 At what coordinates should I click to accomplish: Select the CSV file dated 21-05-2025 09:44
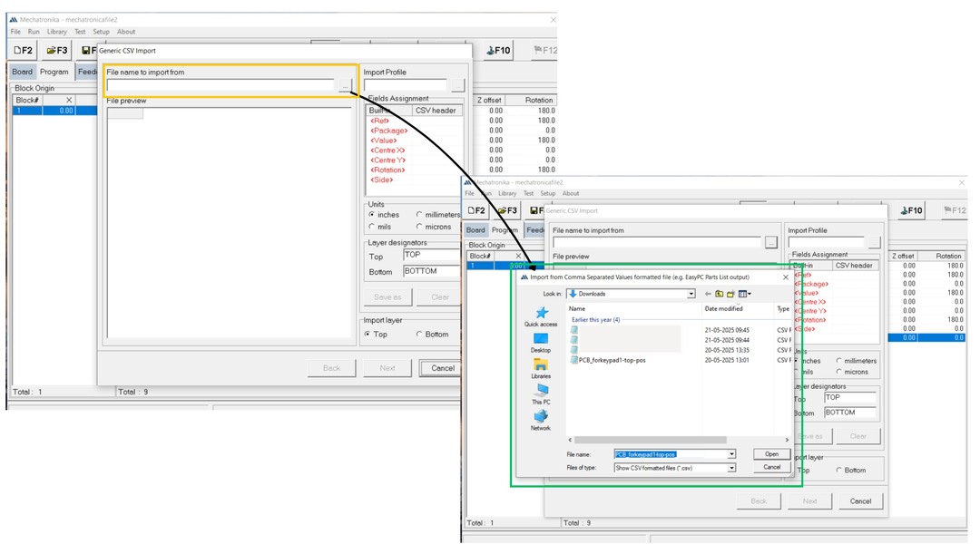coord(679,340)
